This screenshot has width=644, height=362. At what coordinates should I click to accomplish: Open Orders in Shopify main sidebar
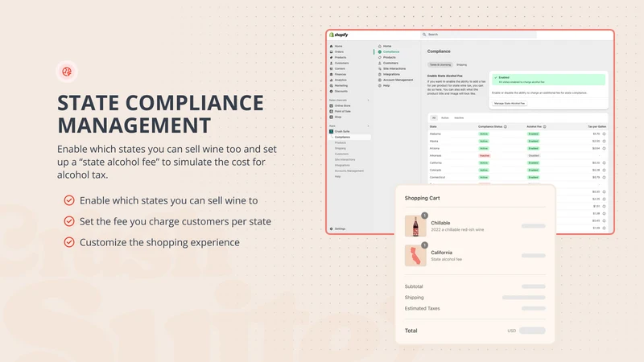tap(339, 51)
